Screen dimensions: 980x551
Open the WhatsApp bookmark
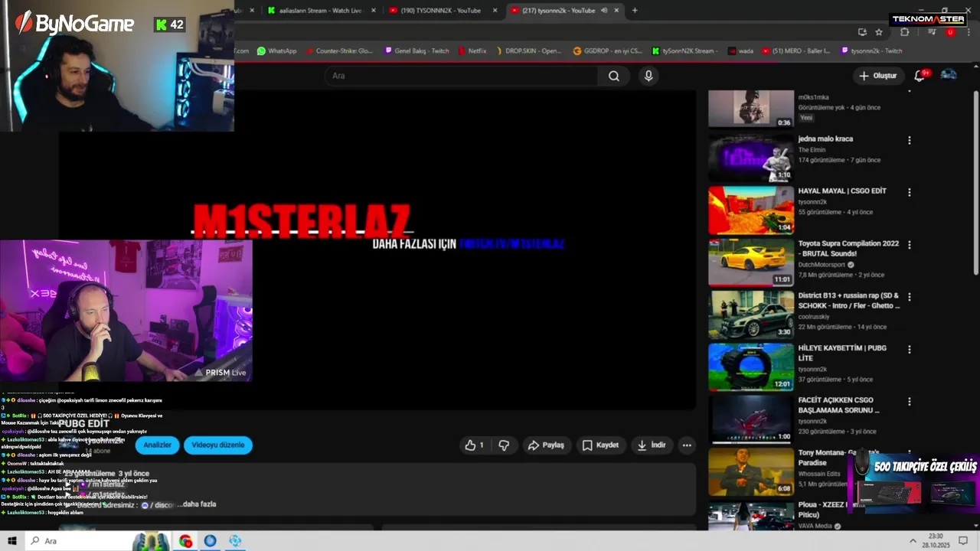(x=277, y=51)
